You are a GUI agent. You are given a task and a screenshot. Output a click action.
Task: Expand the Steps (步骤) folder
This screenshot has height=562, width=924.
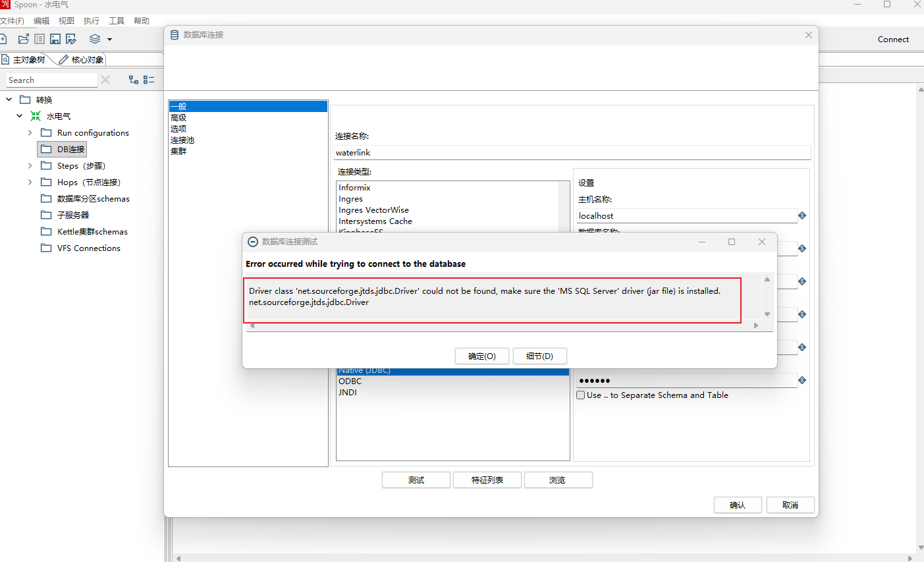29,165
